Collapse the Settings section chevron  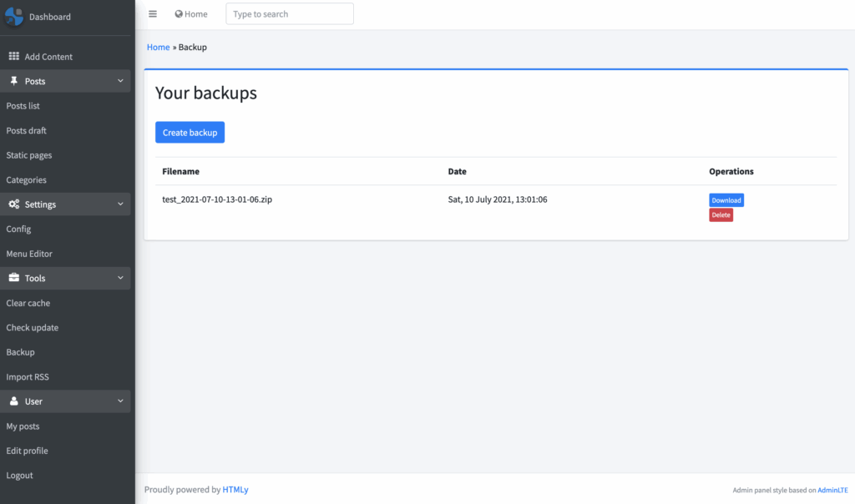[x=120, y=204]
